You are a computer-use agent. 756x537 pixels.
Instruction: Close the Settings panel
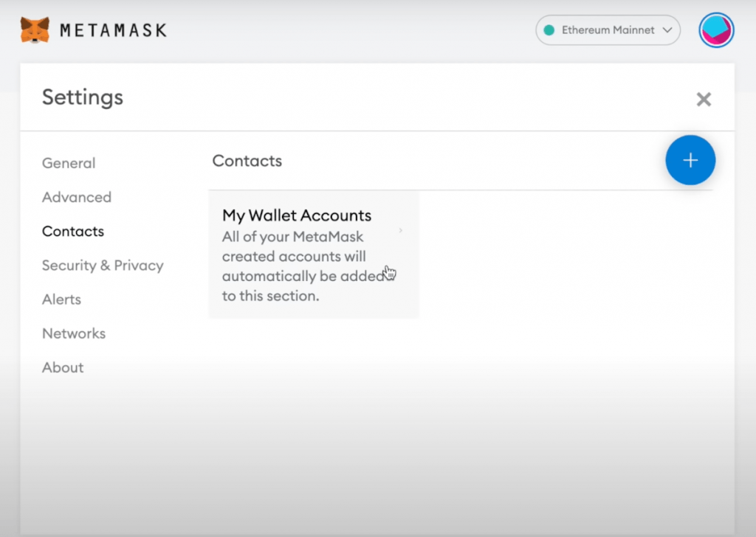(704, 100)
